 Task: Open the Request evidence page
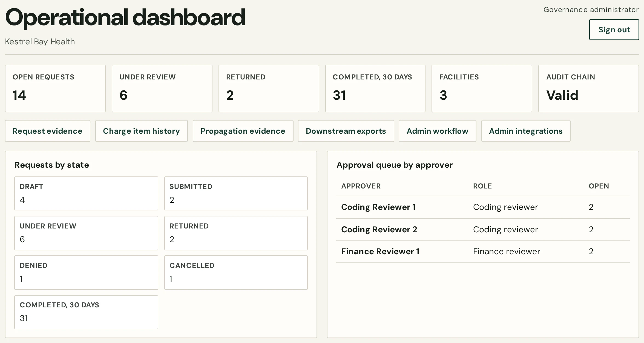pos(48,131)
